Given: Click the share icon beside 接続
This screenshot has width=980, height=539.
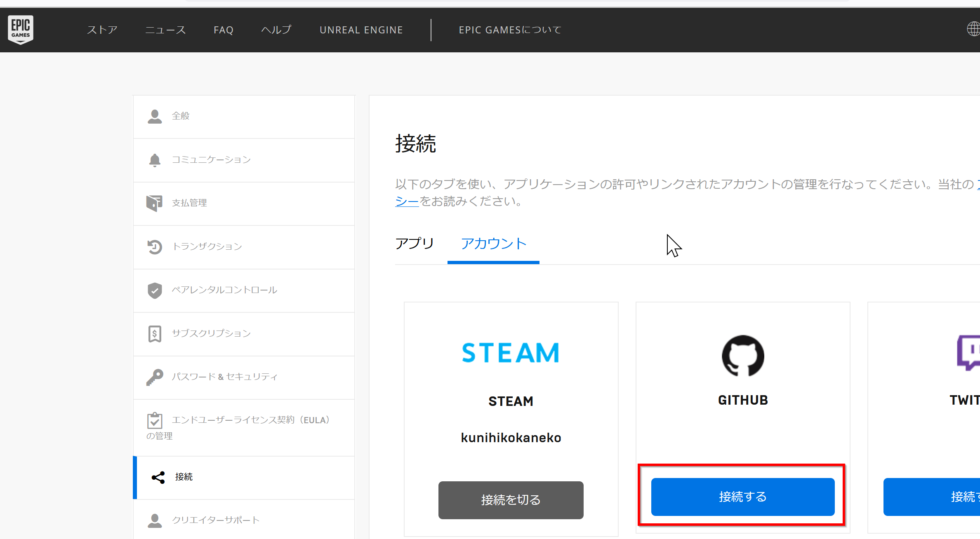Looking at the screenshot, I should (x=158, y=478).
